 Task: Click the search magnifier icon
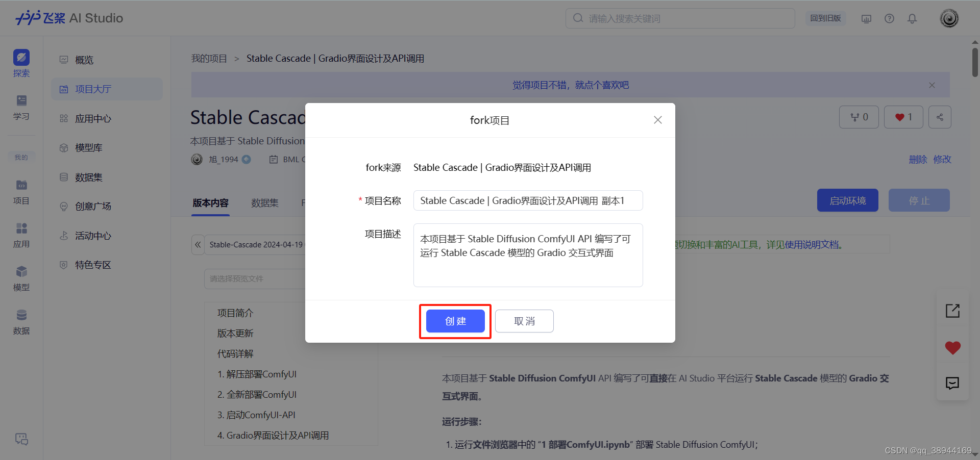click(578, 18)
